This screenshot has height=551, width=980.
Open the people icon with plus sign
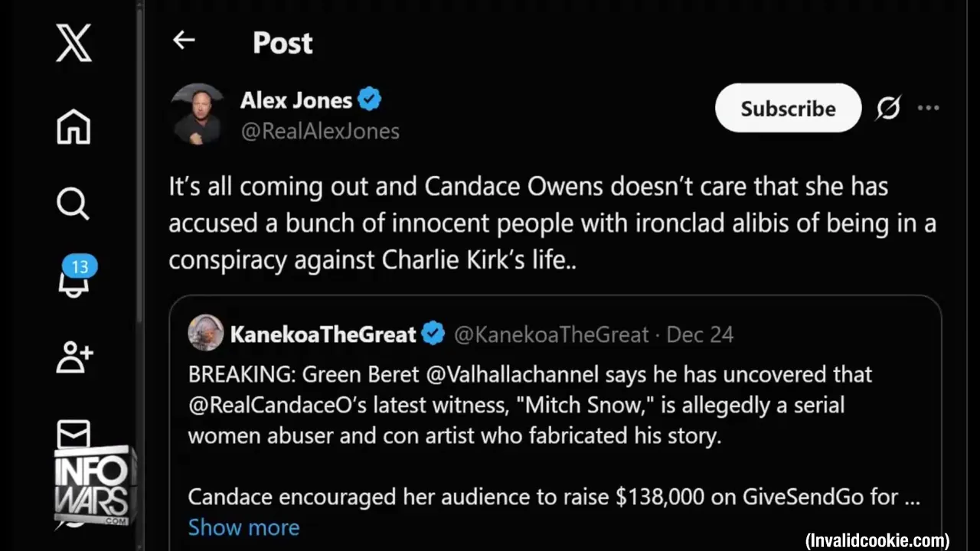coord(74,357)
